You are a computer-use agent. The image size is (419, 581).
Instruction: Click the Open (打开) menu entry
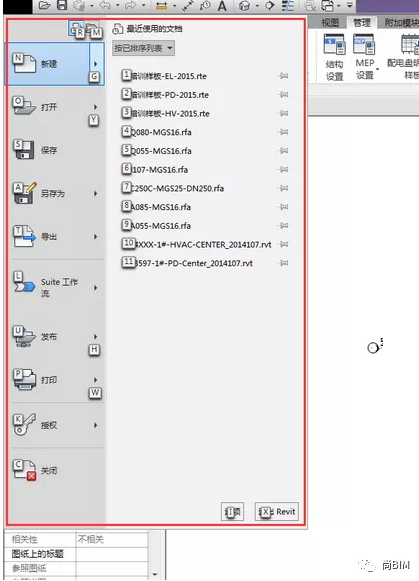tap(47, 107)
